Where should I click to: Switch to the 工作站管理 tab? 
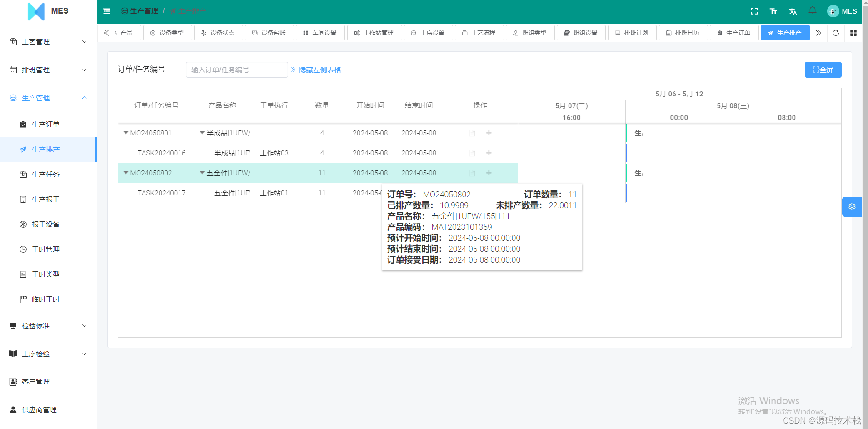click(374, 33)
